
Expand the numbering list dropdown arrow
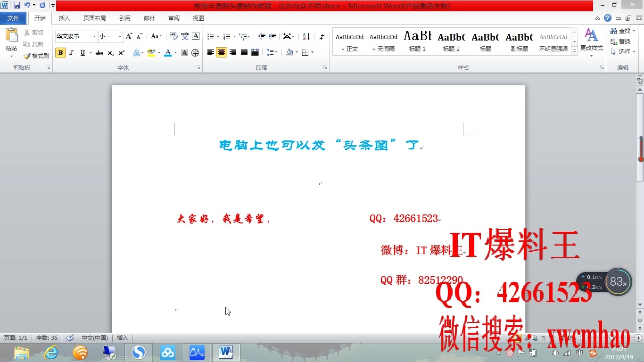tap(234, 36)
